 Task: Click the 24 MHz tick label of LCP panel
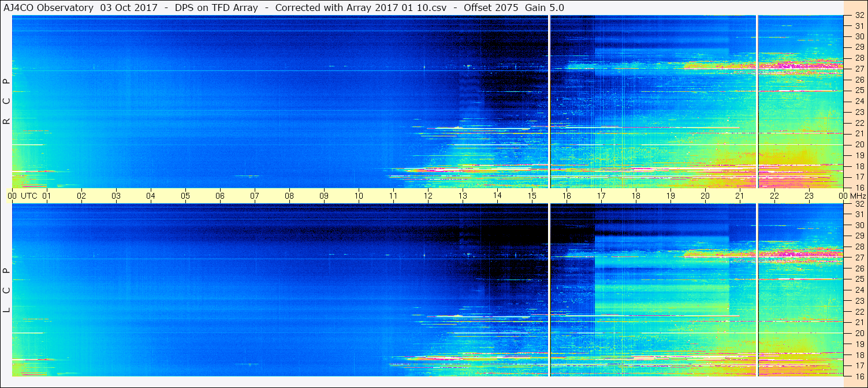click(x=859, y=290)
